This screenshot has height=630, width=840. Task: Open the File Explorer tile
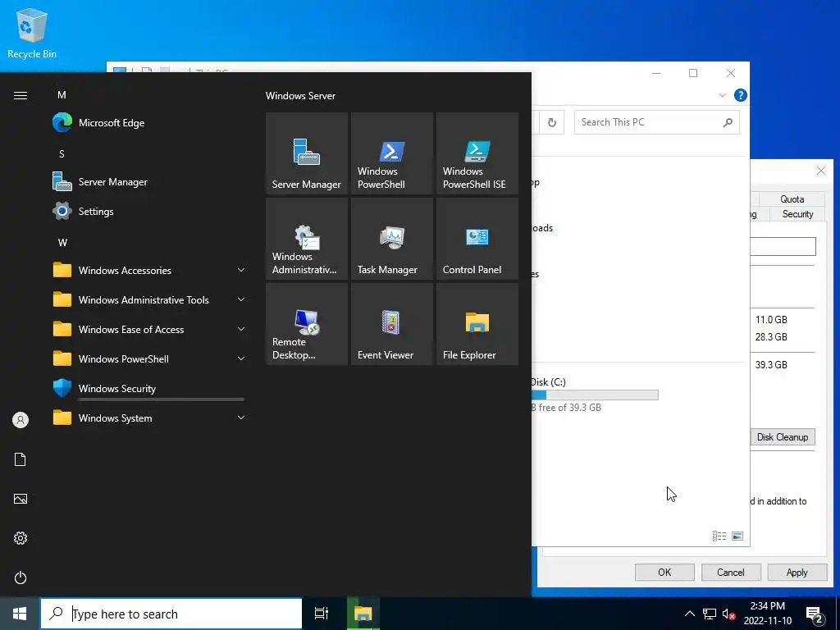click(x=477, y=324)
